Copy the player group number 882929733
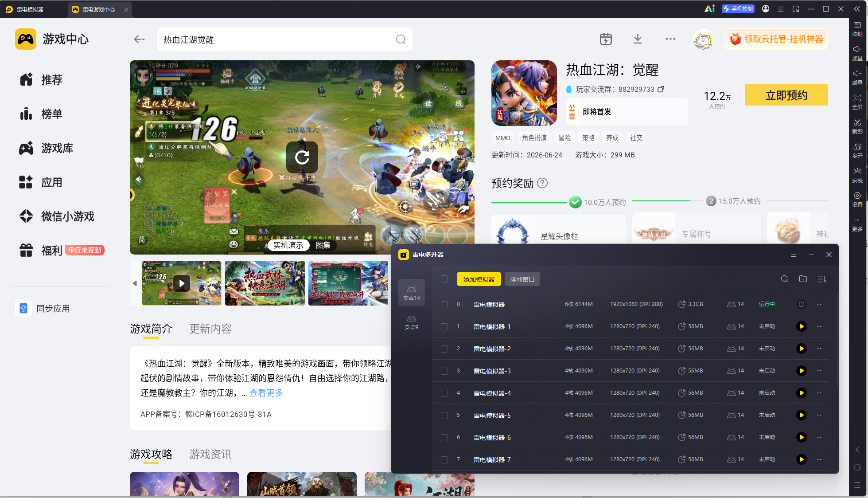 click(661, 89)
